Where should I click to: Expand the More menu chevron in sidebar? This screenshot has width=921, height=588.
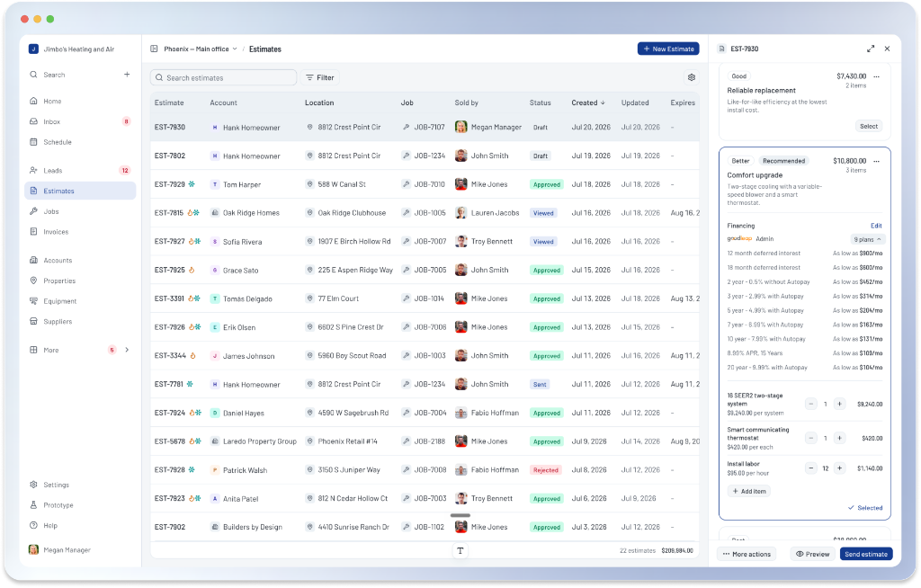127,350
